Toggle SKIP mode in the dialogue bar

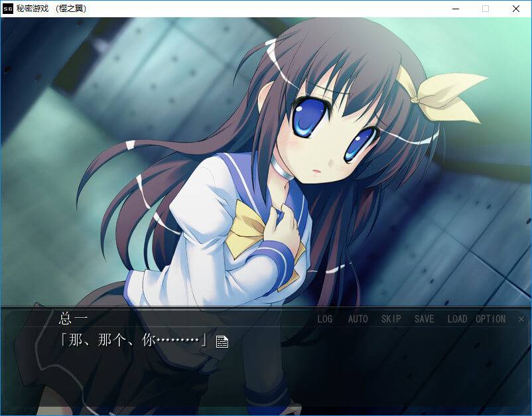[x=391, y=319]
